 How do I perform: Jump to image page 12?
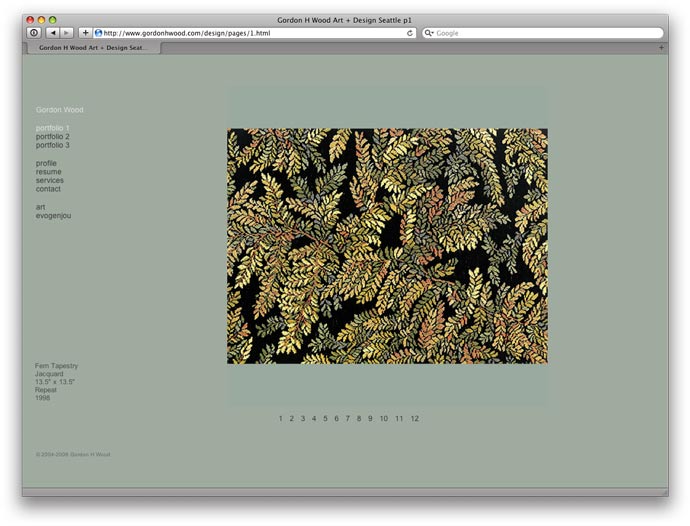pos(414,419)
